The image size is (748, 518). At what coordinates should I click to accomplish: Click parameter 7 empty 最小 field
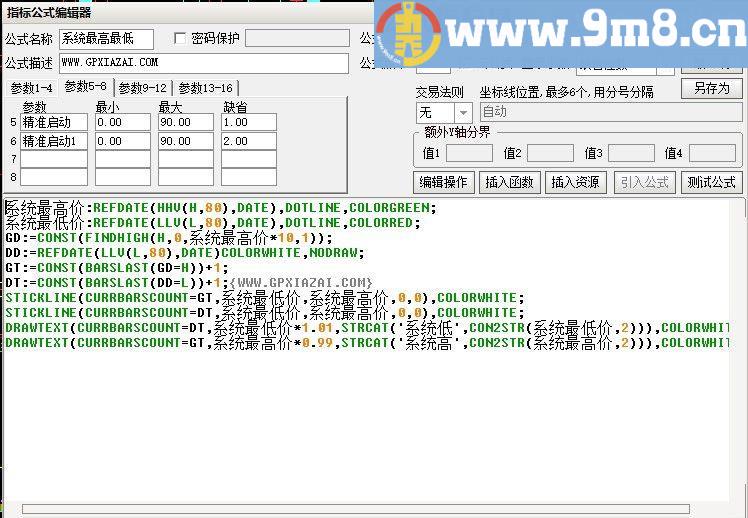123,159
